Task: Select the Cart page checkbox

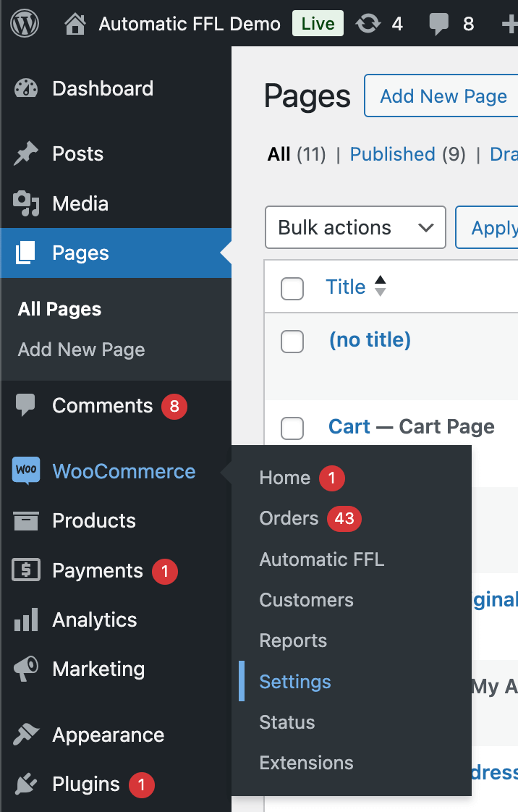Action: (x=292, y=428)
